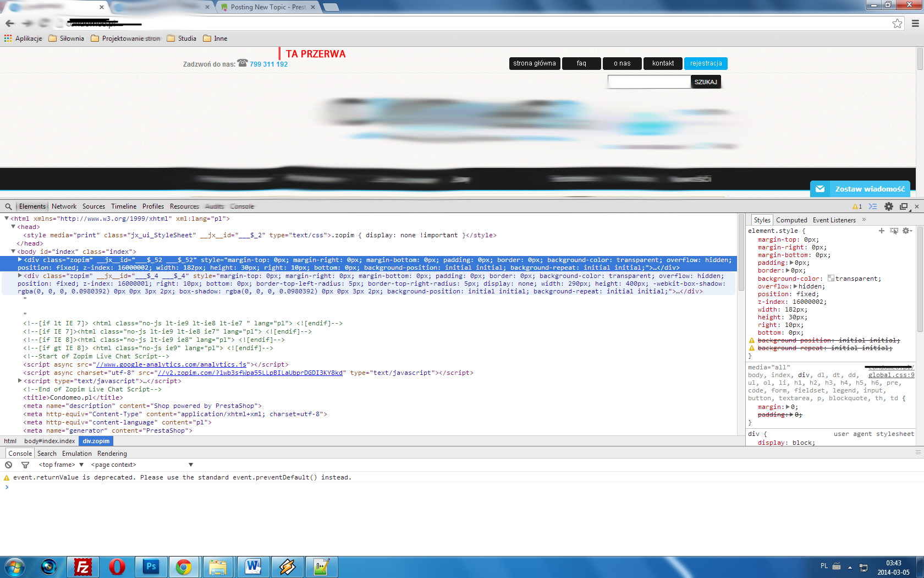
Task: Click the site search input field
Action: click(x=649, y=82)
